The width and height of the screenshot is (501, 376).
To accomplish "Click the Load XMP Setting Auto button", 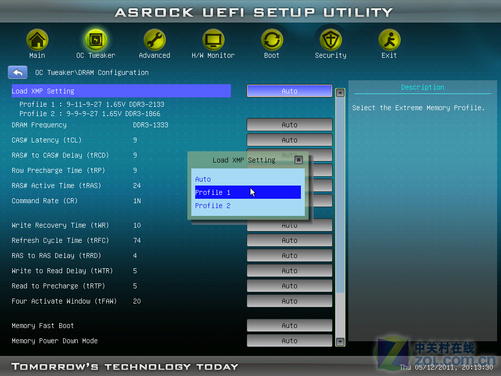I will 289,91.
